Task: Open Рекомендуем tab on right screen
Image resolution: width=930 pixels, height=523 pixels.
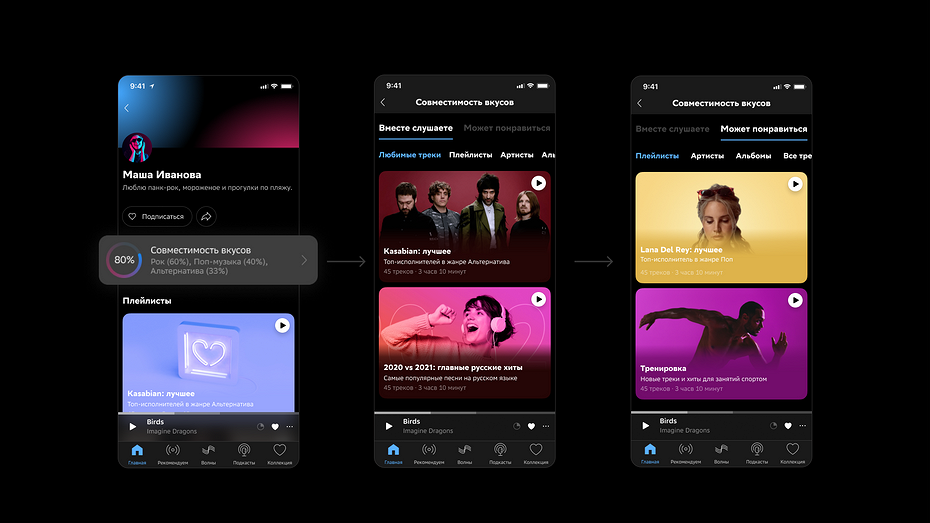Action: tap(686, 453)
